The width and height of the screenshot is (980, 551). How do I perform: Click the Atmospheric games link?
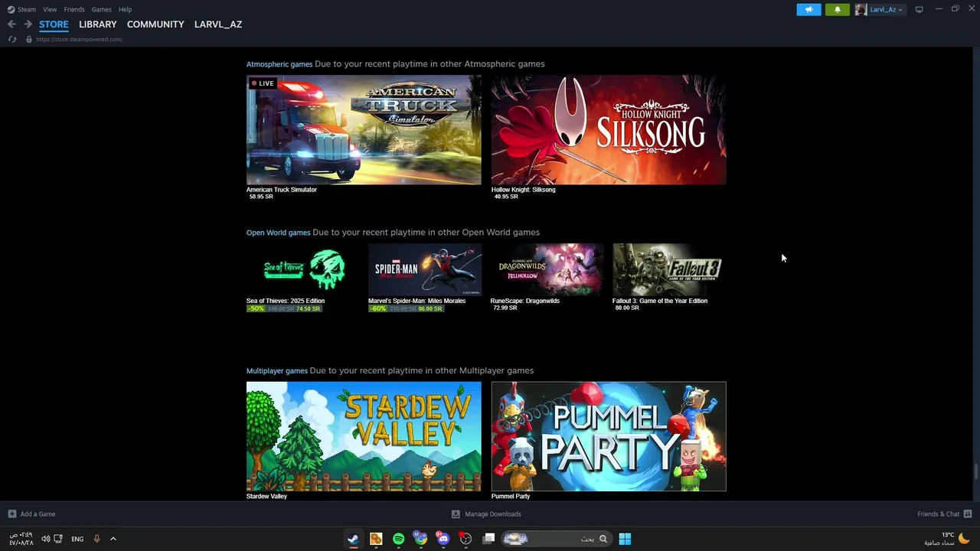tap(279, 64)
